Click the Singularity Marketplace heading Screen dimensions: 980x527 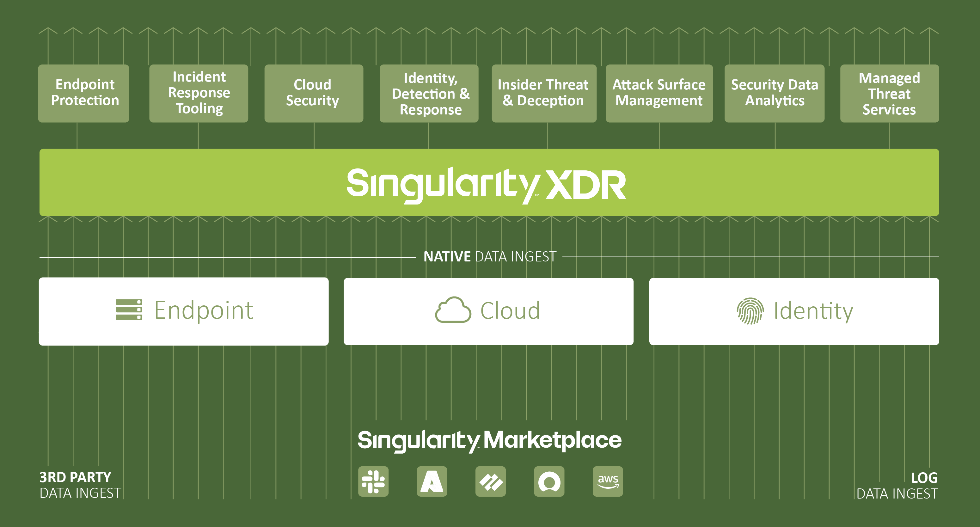[489, 441]
